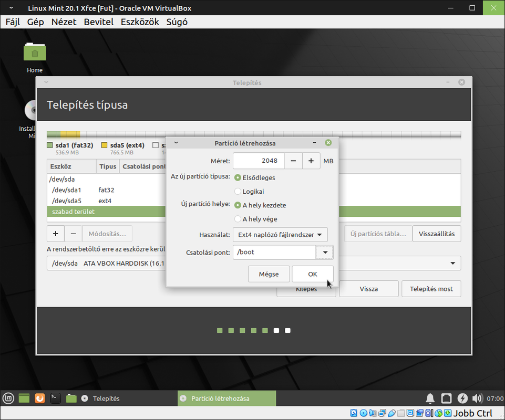Decrease partition size with minus button
505x420 pixels.
[293, 161]
